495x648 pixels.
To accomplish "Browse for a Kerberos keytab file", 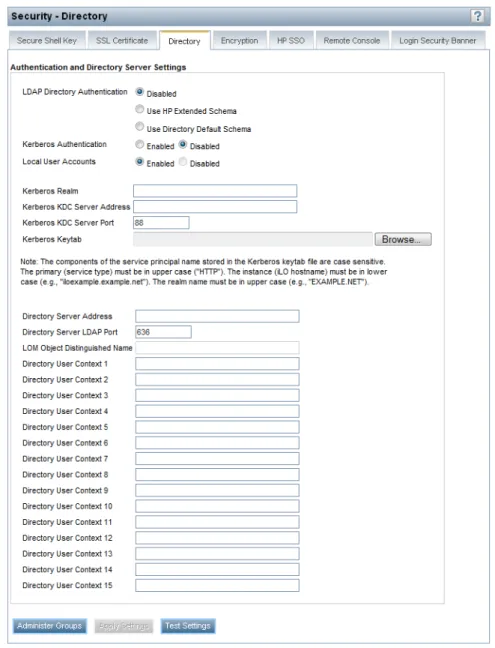I will pyautogui.click(x=403, y=239).
